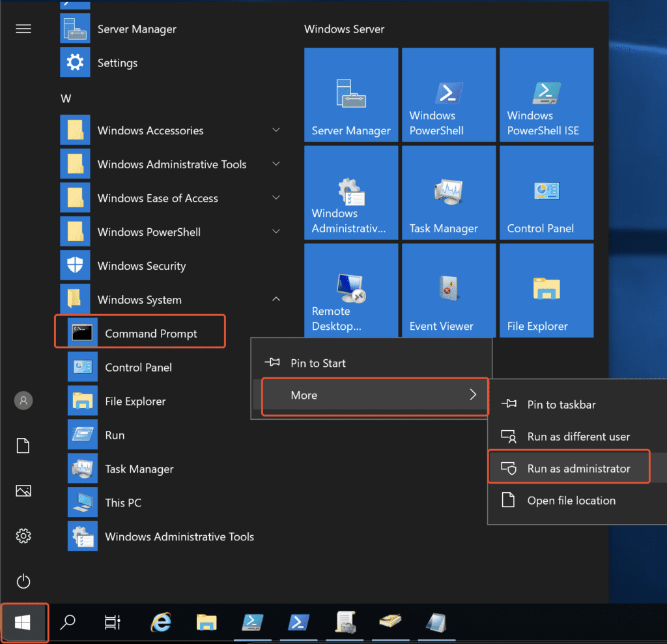
Task: Open Task View on the taskbar
Action: (x=112, y=622)
